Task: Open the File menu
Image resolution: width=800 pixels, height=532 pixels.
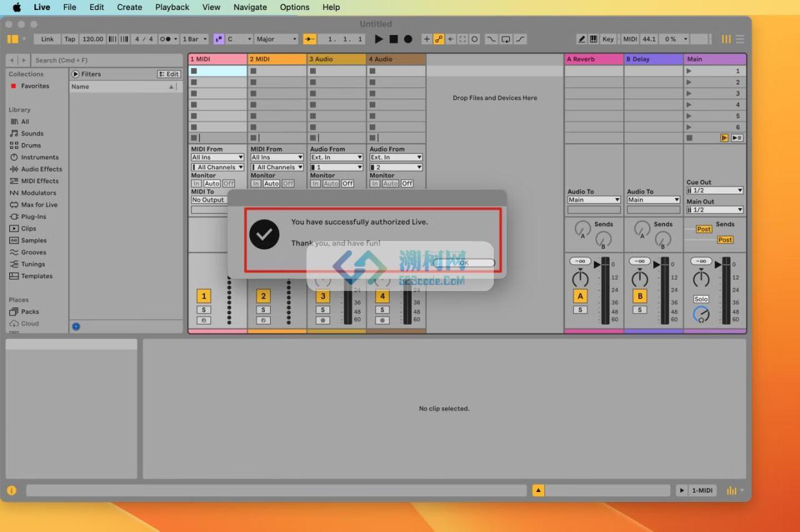Action: point(69,7)
